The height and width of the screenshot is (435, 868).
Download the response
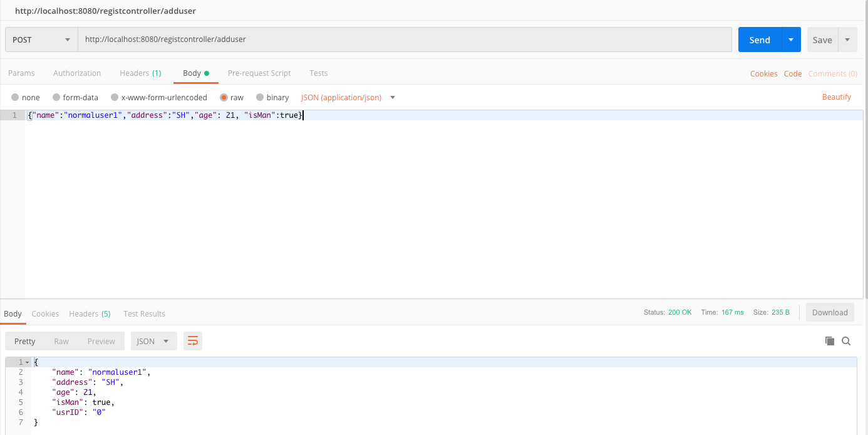click(830, 313)
